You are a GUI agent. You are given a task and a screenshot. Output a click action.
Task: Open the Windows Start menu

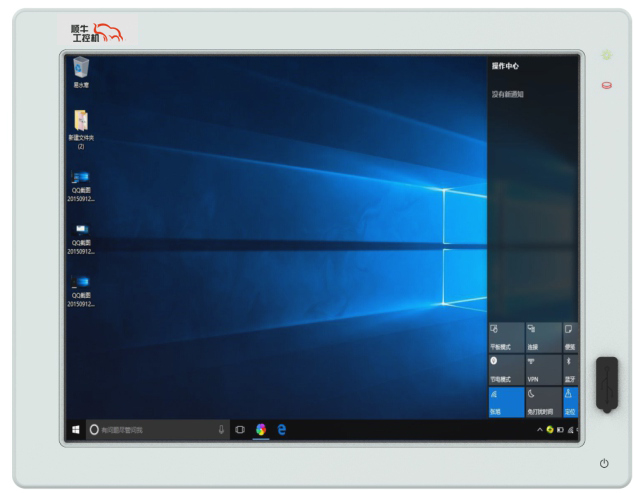click(75, 430)
